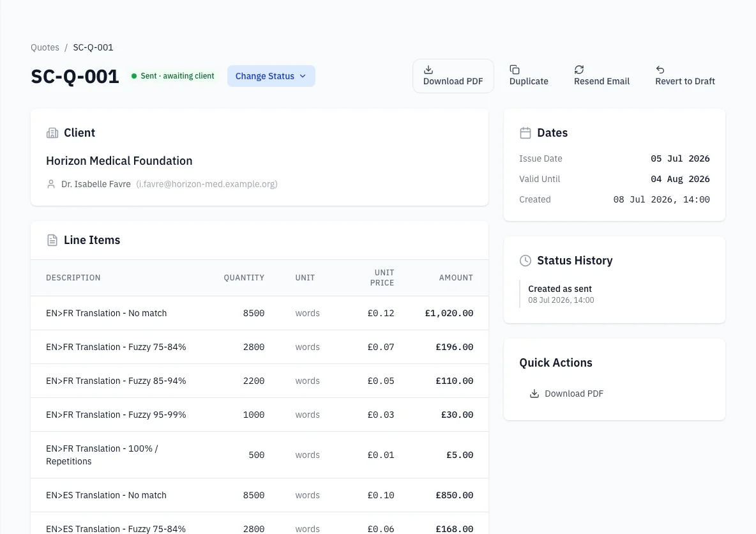The width and height of the screenshot is (756, 534).
Task: Click the calendar icon beside Dates
Action: pos(525,133)
